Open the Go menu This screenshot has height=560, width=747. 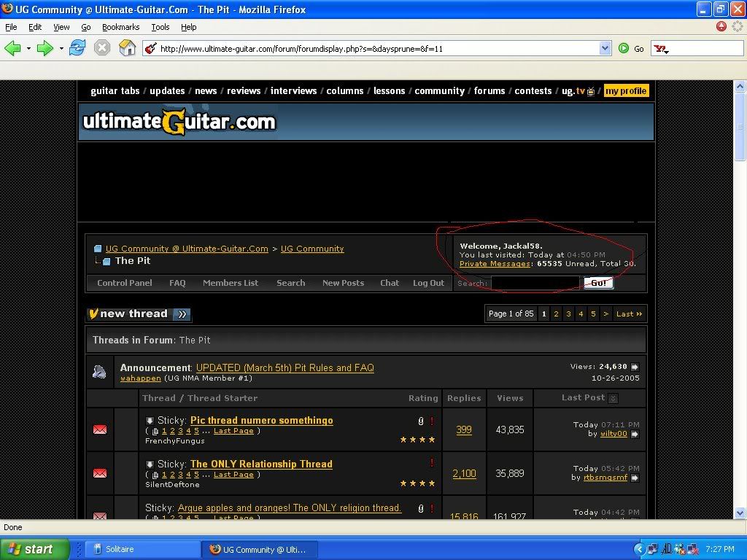[x=86, y=27]
